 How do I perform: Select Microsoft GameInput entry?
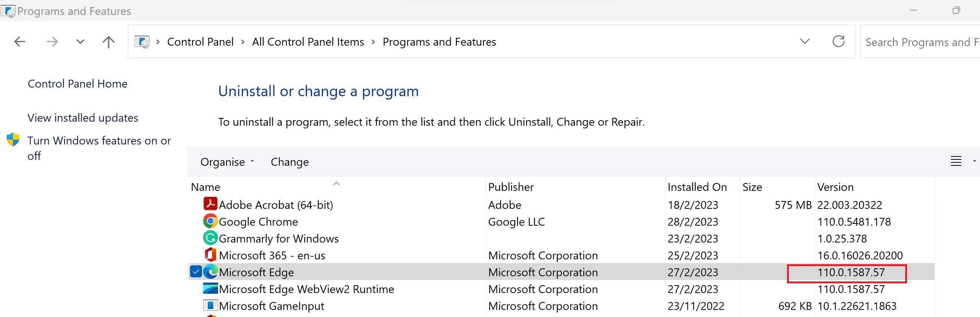[x=272, y=306]
